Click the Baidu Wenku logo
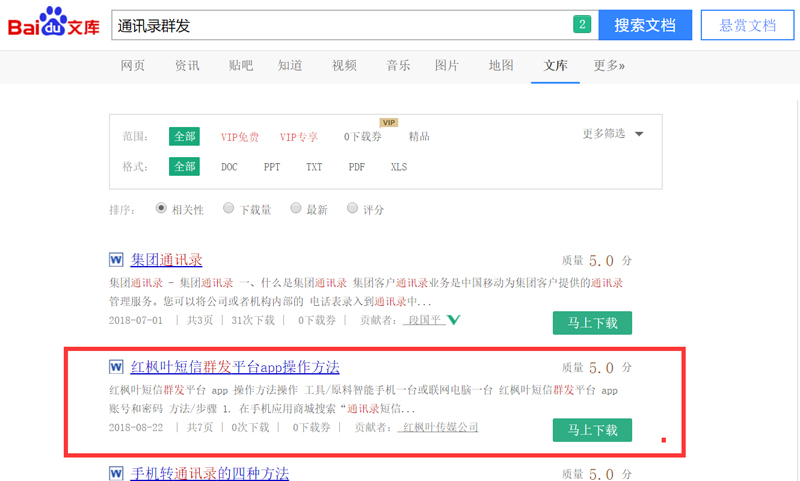800x481 pixels. pyautogui.click(x=53, y=24)
